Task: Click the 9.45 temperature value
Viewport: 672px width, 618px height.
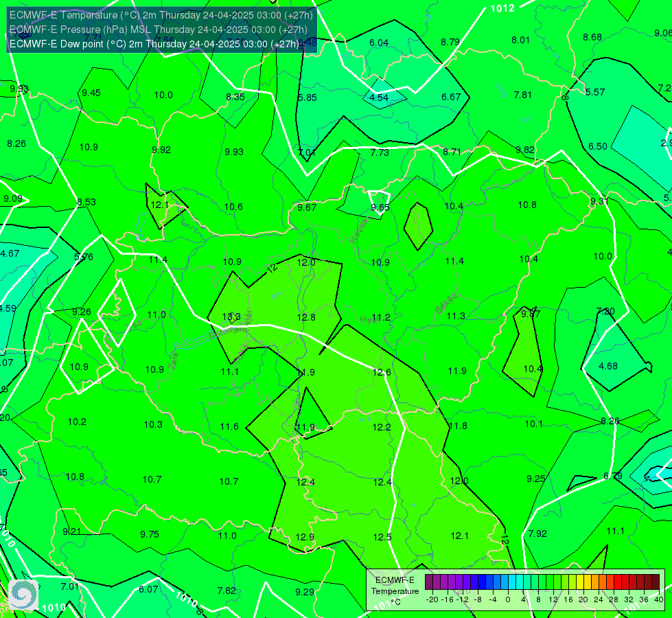Action: [91, 93]
